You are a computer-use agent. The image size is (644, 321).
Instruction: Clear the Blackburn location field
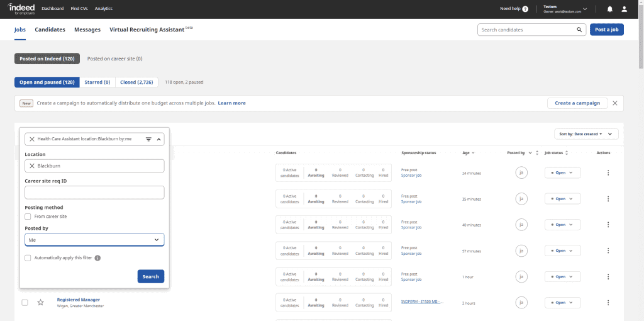[x=32, y=166]
